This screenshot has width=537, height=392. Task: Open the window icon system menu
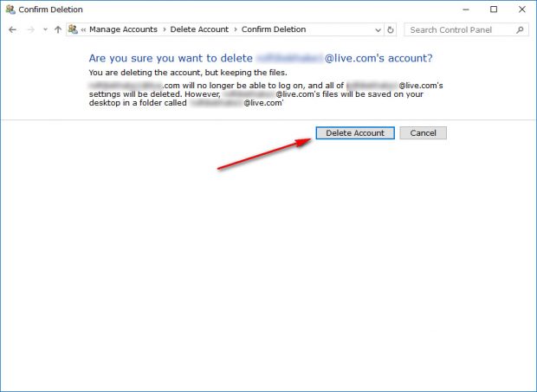coord(10,10)
